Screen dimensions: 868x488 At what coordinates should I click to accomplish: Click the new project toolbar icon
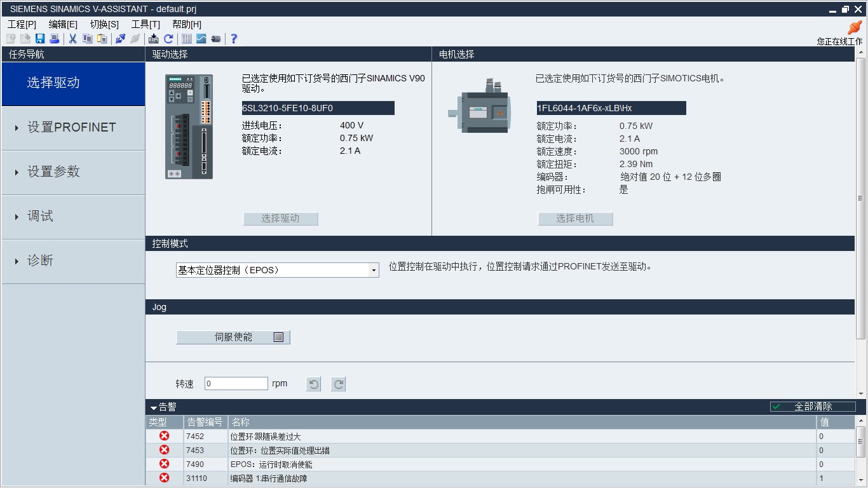tap(11, 39)
